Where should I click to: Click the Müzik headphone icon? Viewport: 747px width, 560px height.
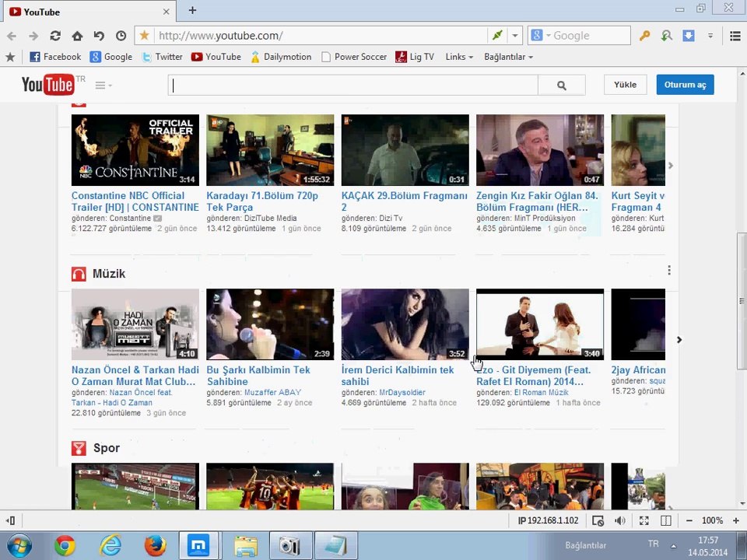(x=79, y=274)
